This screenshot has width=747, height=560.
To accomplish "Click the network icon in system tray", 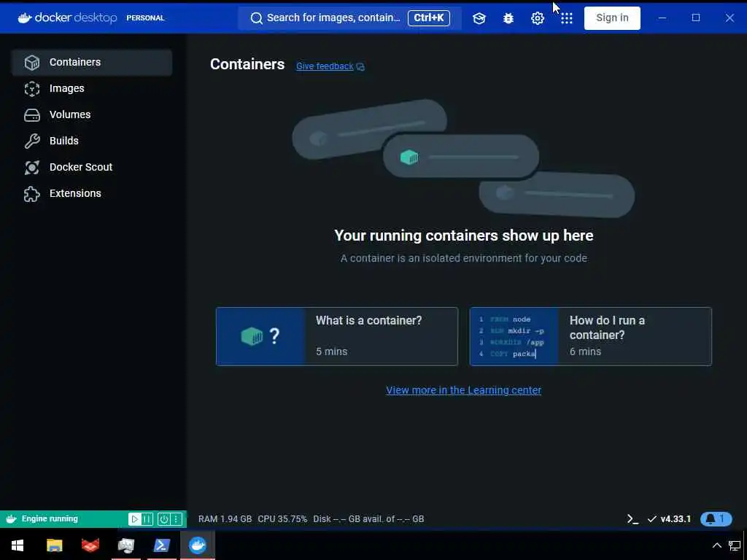I will click(x=735, y=545).
